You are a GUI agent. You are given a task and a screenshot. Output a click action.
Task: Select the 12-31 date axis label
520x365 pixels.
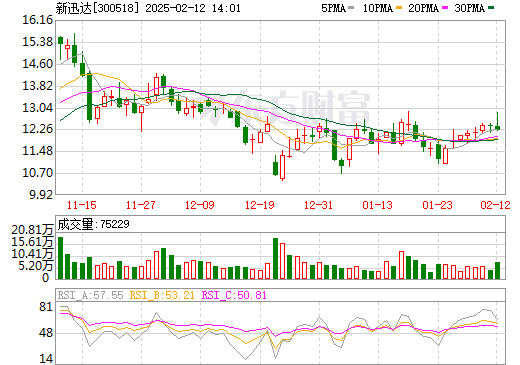point(318,205)
